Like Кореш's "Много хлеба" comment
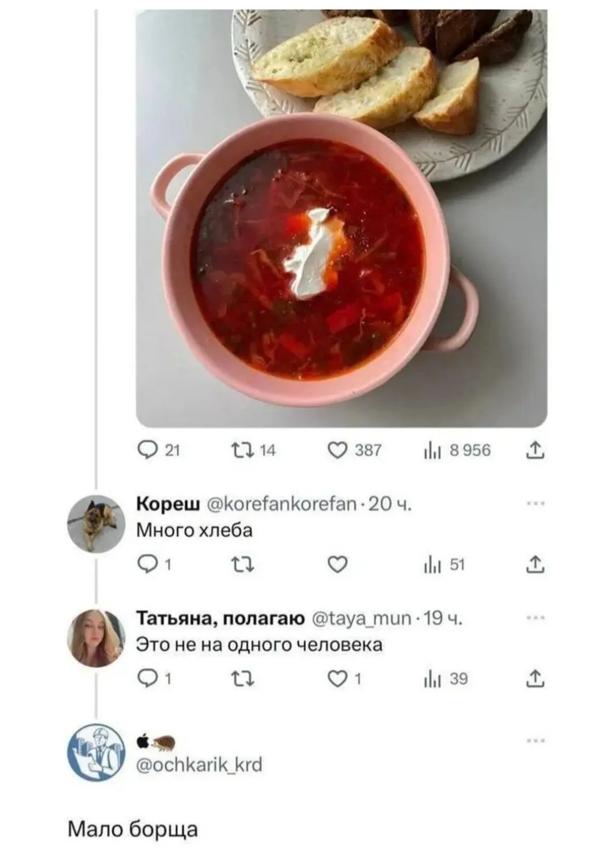 (338, 564)
